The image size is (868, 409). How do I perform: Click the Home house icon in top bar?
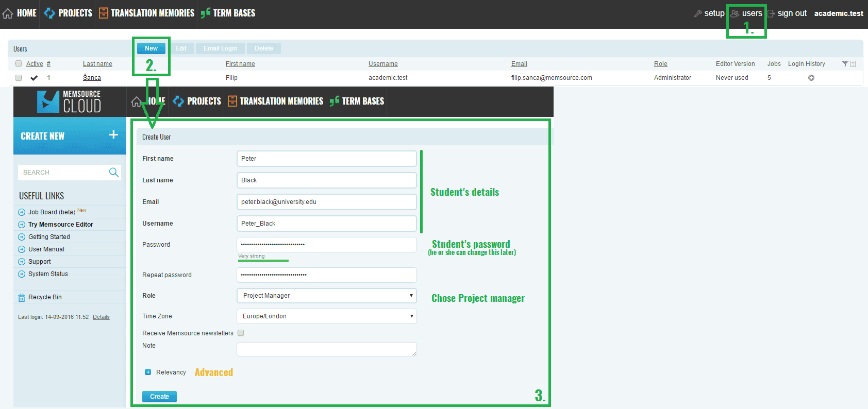[8, 13]
